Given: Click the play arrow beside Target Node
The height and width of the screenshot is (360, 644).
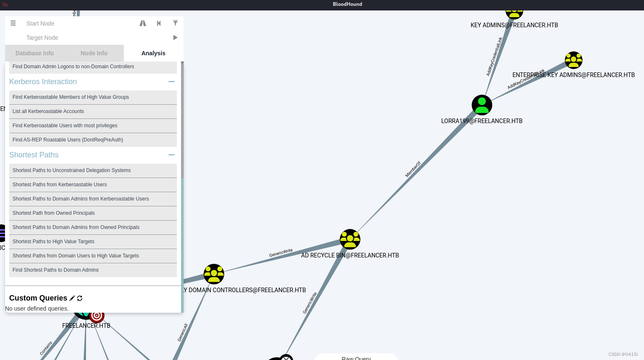Looking at the screenshot, I should (175, 38).
